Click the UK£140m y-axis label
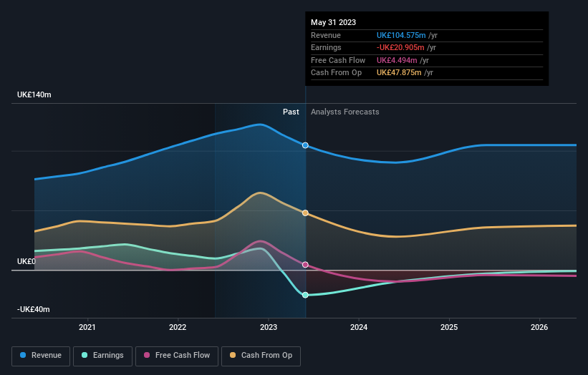 coord(34,94)
